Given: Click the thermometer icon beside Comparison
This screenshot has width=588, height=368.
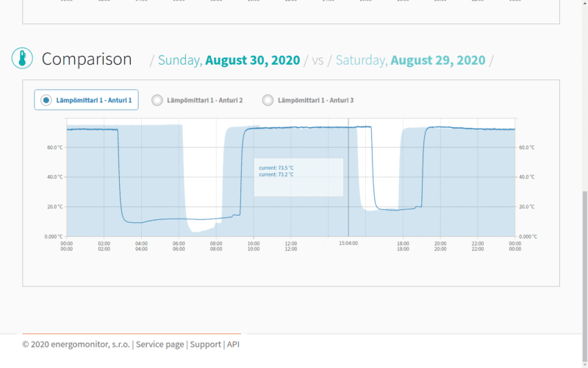Looking at the screenshot, I should coord(23,59).
